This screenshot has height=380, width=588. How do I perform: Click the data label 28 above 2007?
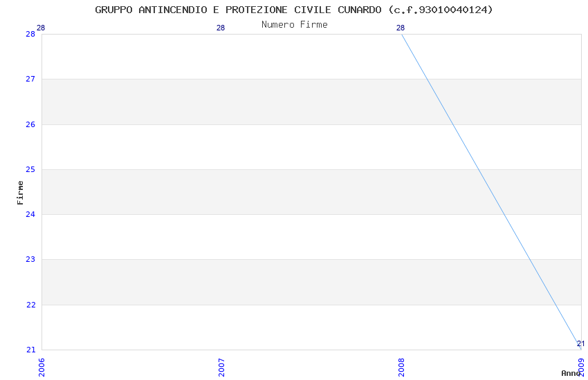[x=221, y=28]
